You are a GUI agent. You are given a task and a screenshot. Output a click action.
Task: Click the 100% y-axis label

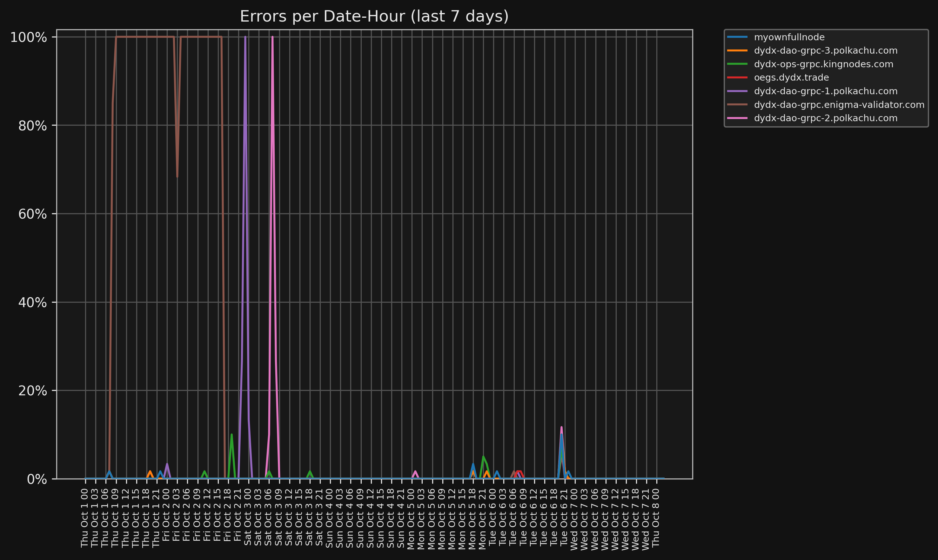[x=28, y=37]
